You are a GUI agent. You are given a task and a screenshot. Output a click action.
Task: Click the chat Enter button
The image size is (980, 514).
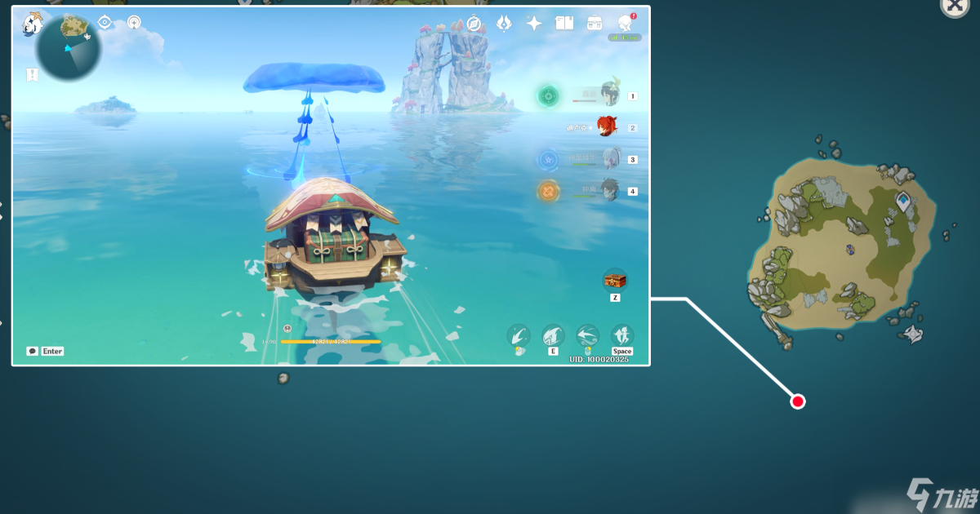46,351
